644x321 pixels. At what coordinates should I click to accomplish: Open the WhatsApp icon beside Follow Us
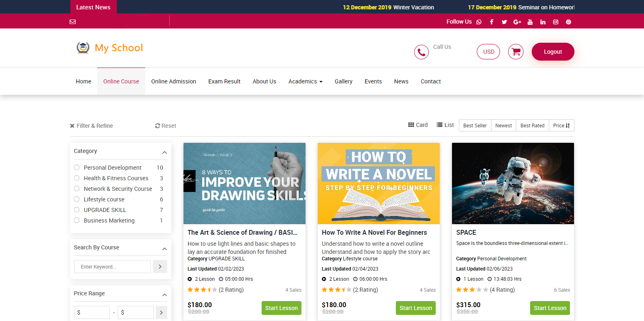[x=479, y=22]
